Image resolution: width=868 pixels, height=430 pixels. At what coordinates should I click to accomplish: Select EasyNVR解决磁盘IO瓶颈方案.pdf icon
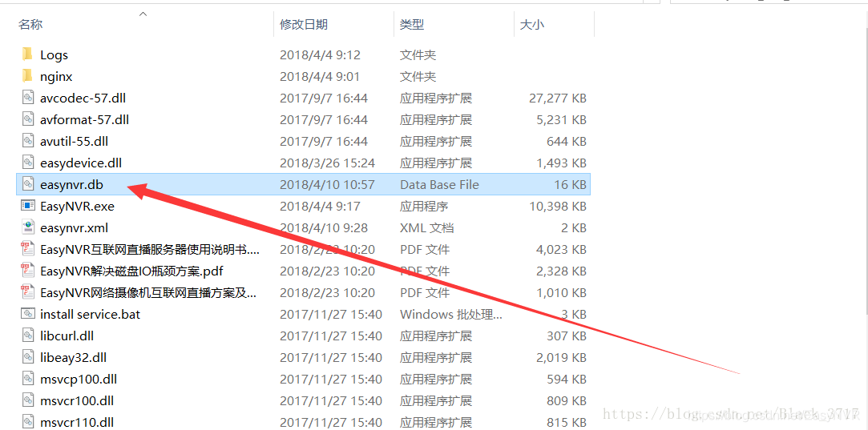click(28, 271)
